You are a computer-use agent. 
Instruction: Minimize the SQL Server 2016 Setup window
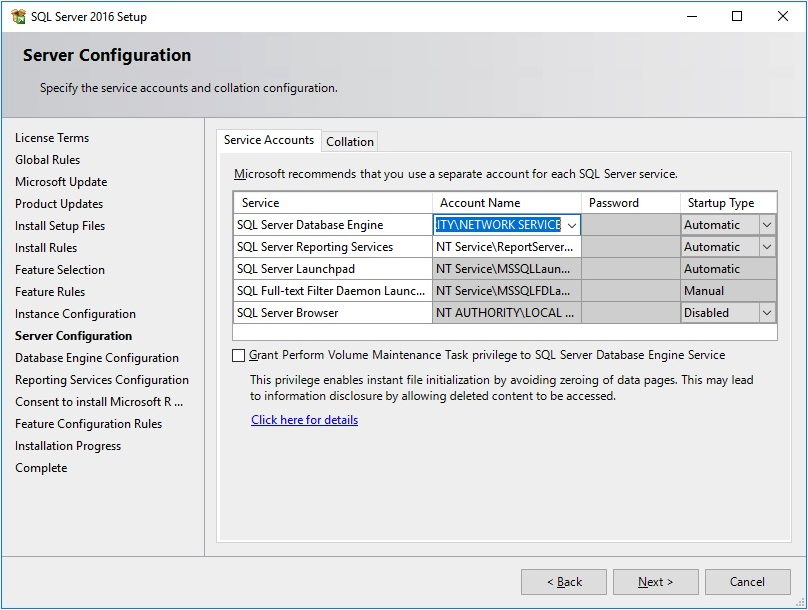692,16
